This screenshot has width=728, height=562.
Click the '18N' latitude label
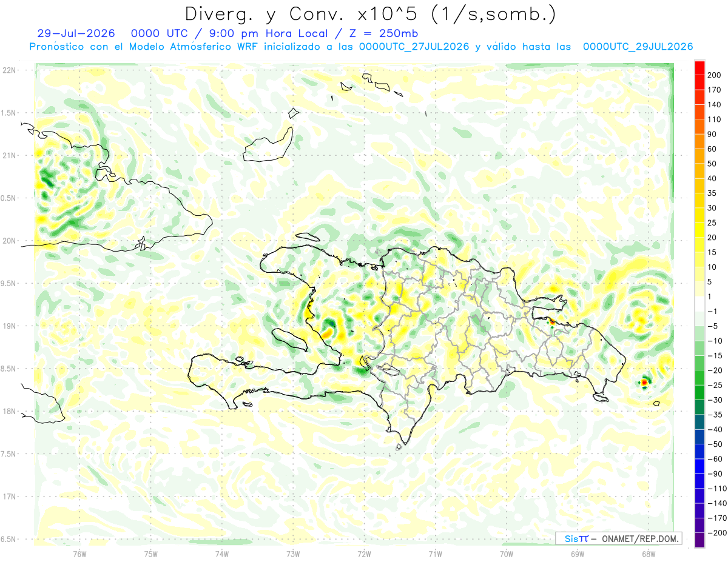[x=9, y=412]
